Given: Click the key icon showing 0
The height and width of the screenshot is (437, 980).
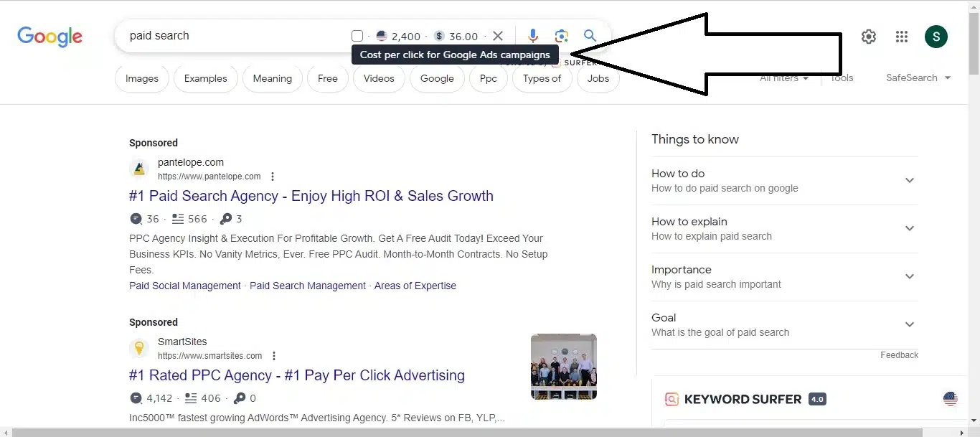Looking at the screenshot, I should 240,398.
